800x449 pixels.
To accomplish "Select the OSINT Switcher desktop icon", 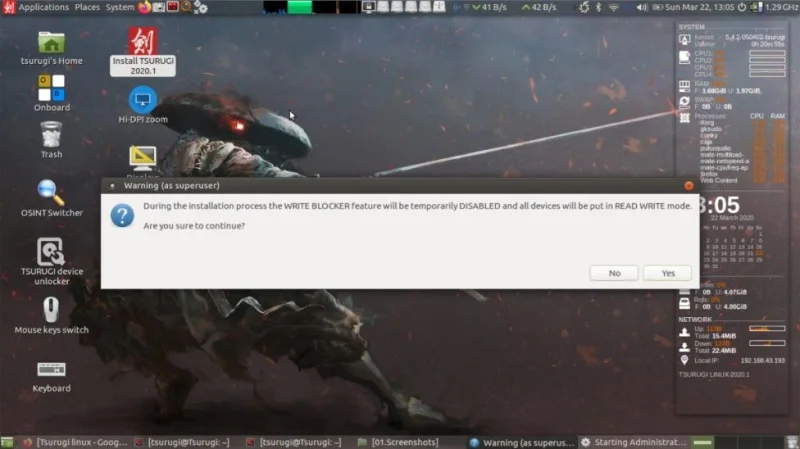I will [x=52, y=198].
